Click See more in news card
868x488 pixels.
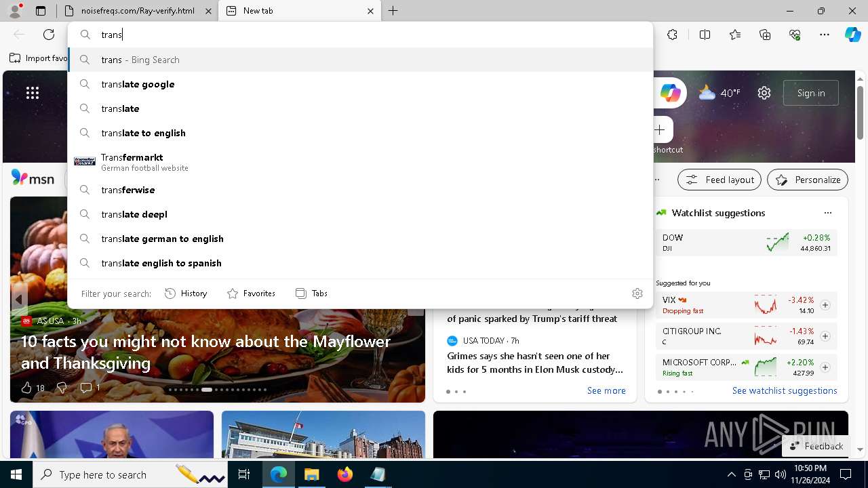point(606,391)
